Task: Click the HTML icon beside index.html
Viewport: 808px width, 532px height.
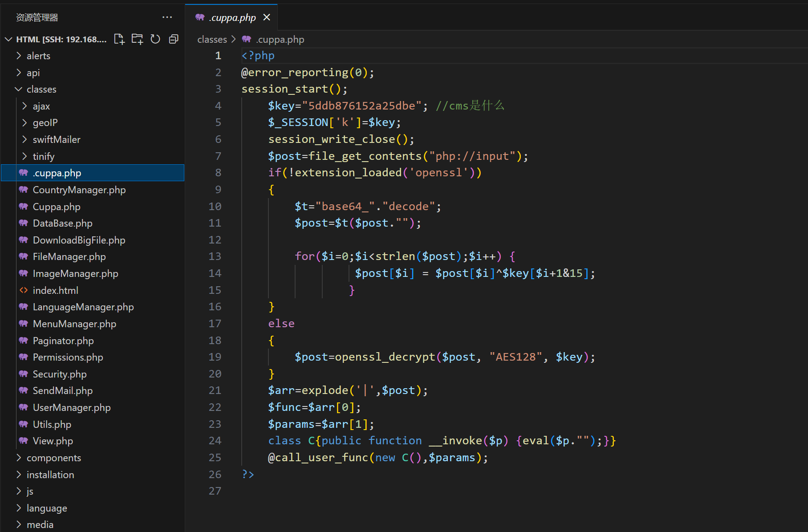Action: 24,290
